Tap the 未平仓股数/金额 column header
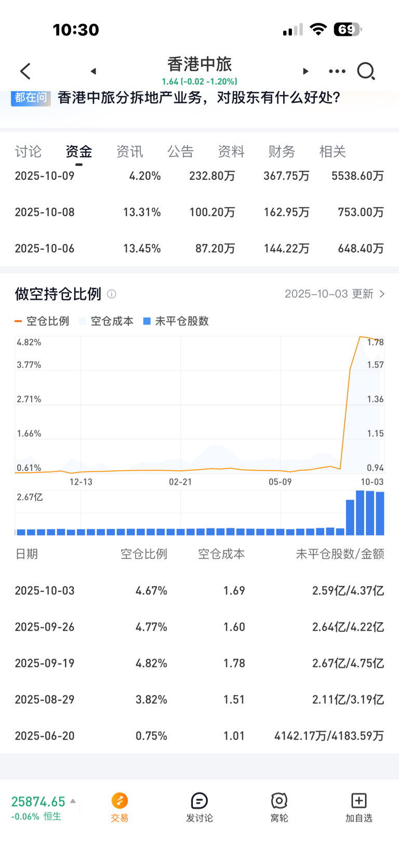Screen dimensions: 399x868 (340, 554)
